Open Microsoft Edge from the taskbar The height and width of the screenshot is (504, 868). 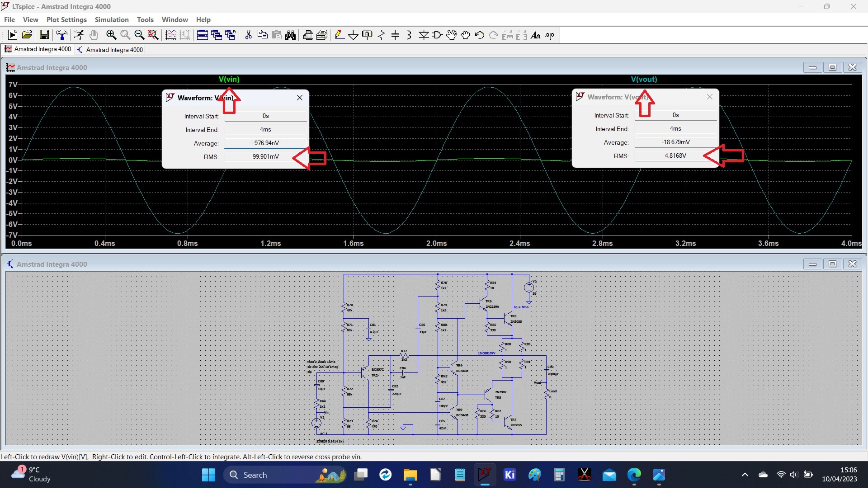pos(634,475)
